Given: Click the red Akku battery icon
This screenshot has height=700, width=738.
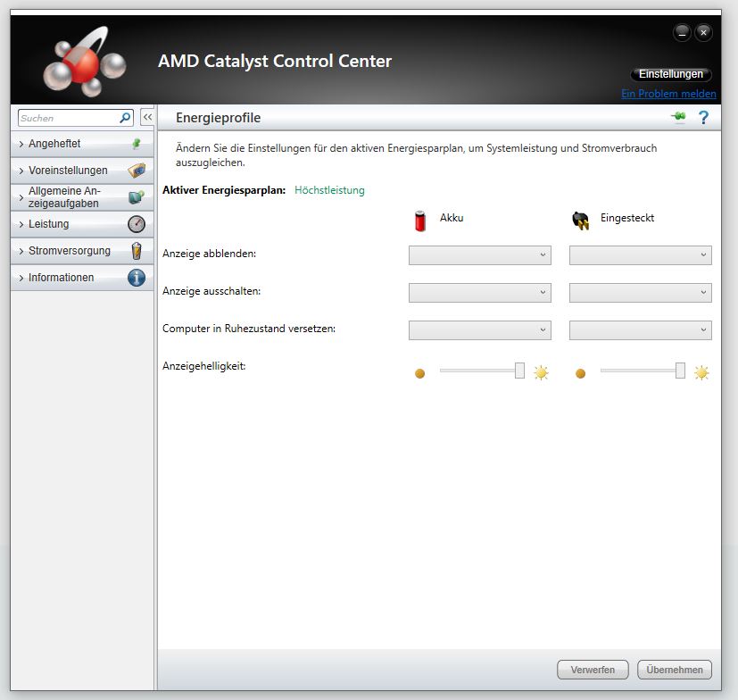Looking at the screenshot, I should [x=419, y=221].
